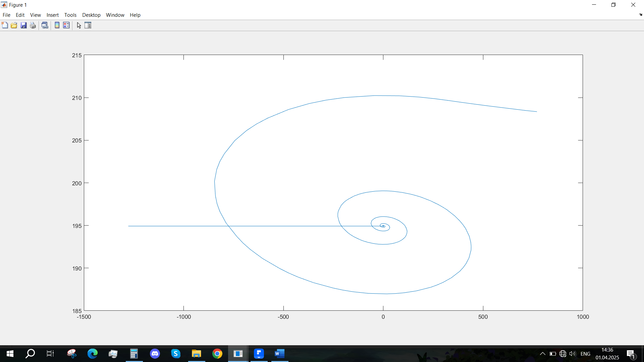Click the spiral center at origin
644x362 pixels.
(383, 226)
